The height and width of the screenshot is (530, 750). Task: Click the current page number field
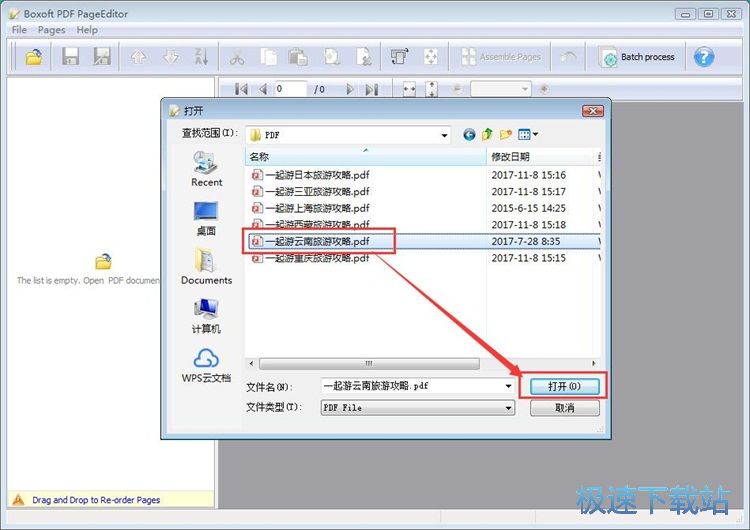[x=290, y=89]
